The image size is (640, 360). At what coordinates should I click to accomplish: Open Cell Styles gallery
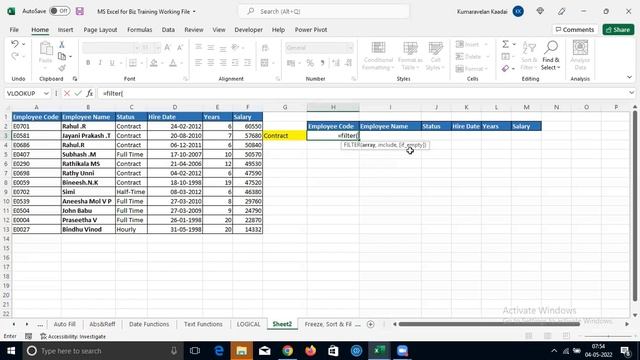[x=435, y=56]
